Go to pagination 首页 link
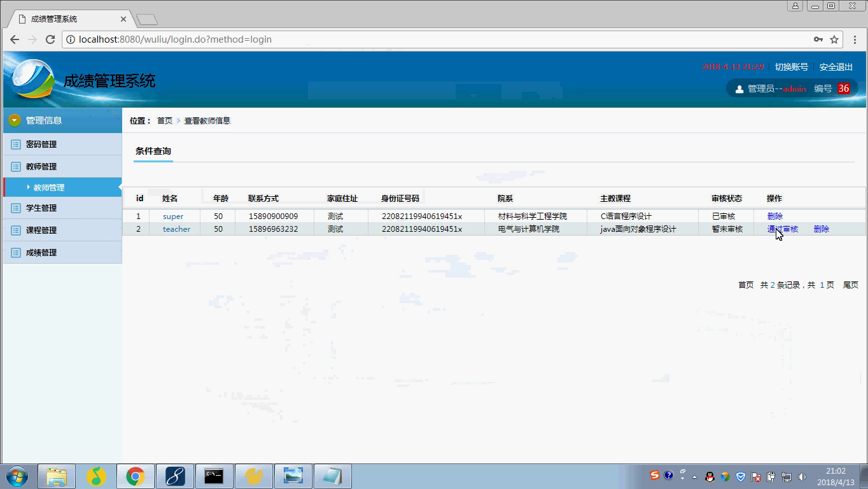The image size is (868, 489). point(746,285)
